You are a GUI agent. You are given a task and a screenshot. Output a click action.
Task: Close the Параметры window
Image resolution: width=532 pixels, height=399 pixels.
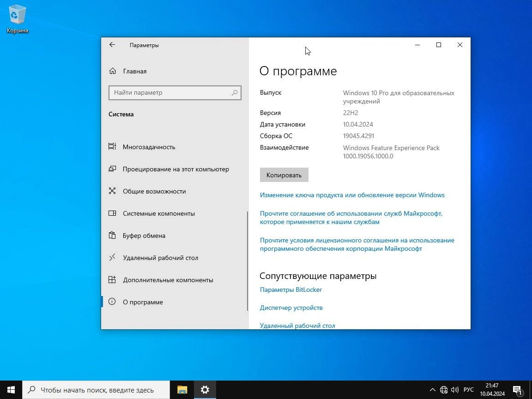460,45
